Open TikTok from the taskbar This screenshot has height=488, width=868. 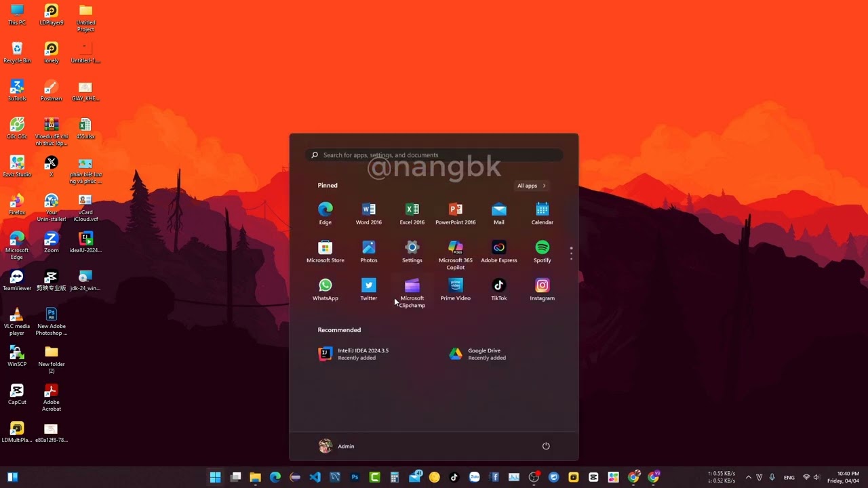454,477
